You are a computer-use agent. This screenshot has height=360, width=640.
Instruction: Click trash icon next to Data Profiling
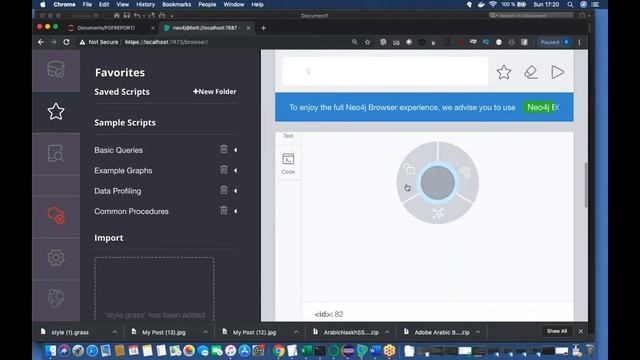tap(224, 190)
